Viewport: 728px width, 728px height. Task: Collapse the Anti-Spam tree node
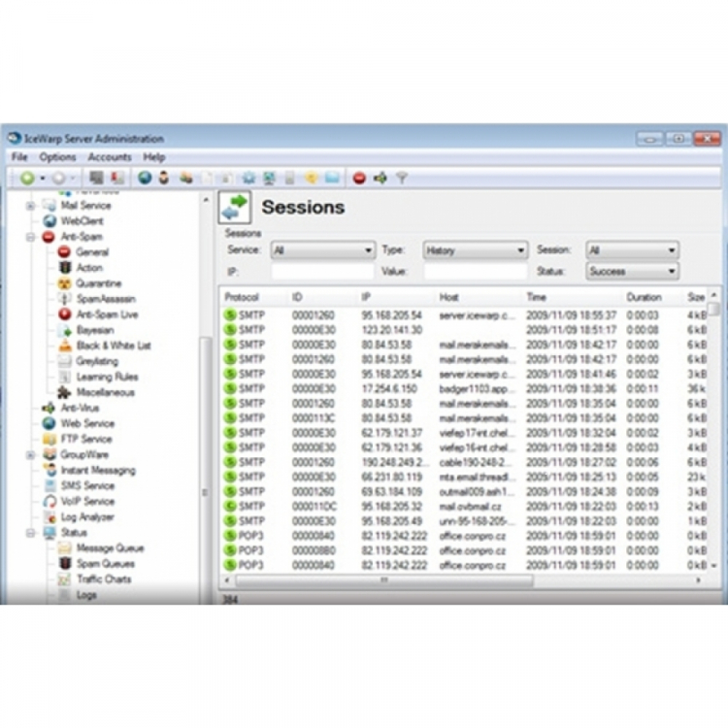pyautogui.click(x=31, y=237)
